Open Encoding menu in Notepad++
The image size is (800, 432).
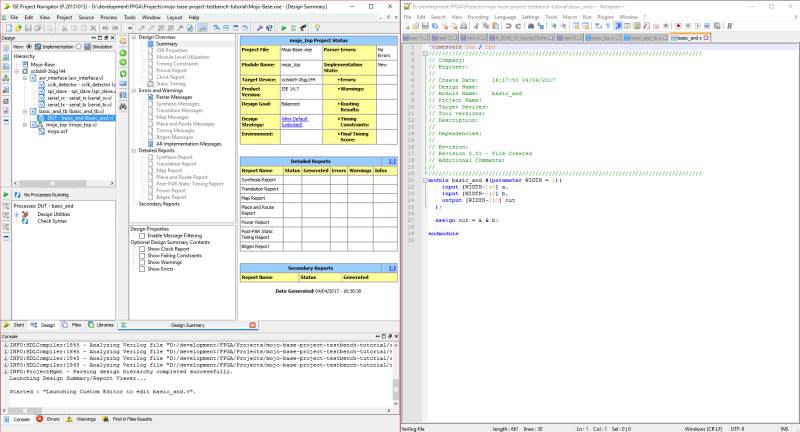pos(478,17)
